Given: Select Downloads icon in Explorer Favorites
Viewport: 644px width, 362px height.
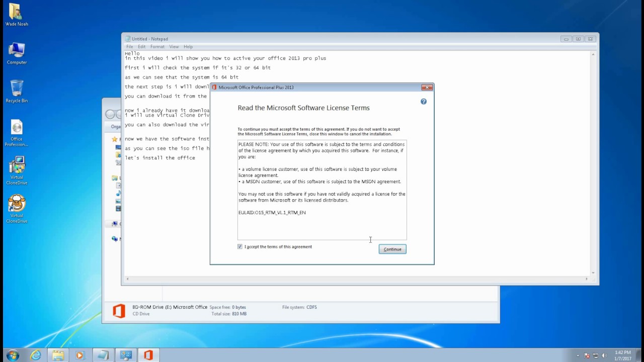Looking at the screenshot, I should point(118,155).
